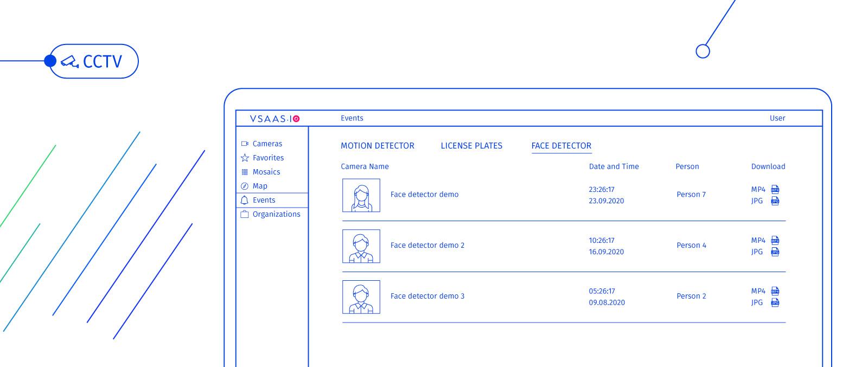Click the Person 7 face thumbnail
This screenshot has height=367, width=868.
coord(361,195)
